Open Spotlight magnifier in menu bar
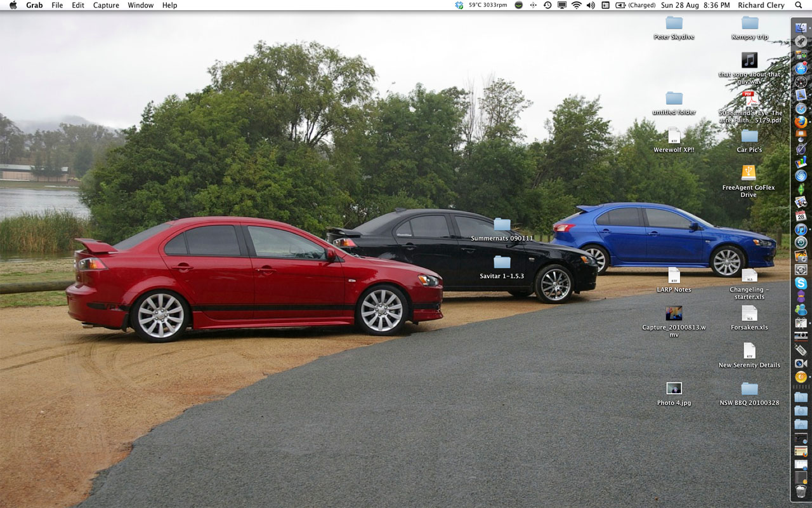Screen dimensions: 812x508 pyautogui.click(x=798, y=5)
